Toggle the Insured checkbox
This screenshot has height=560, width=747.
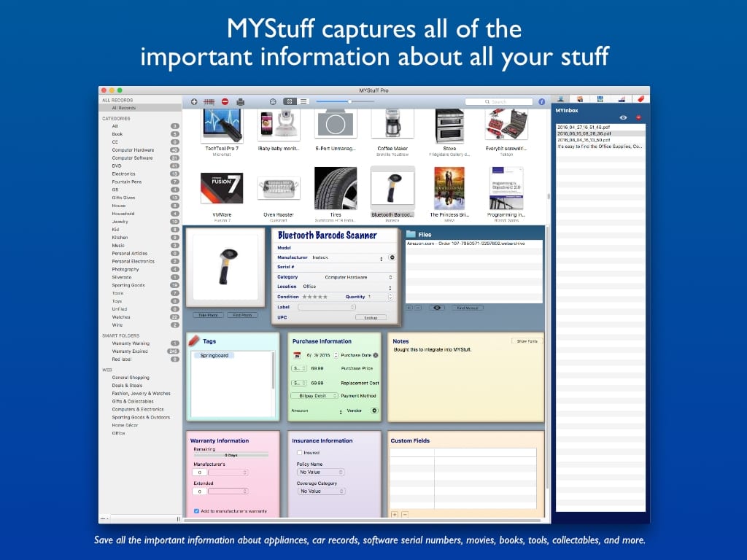coord(299,453)
